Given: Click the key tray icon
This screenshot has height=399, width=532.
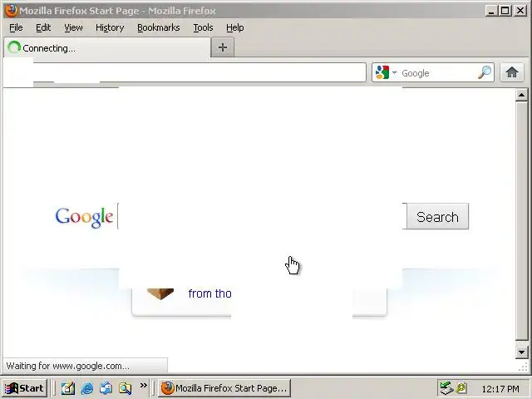Looking at the screenshot, I should 461,387.
